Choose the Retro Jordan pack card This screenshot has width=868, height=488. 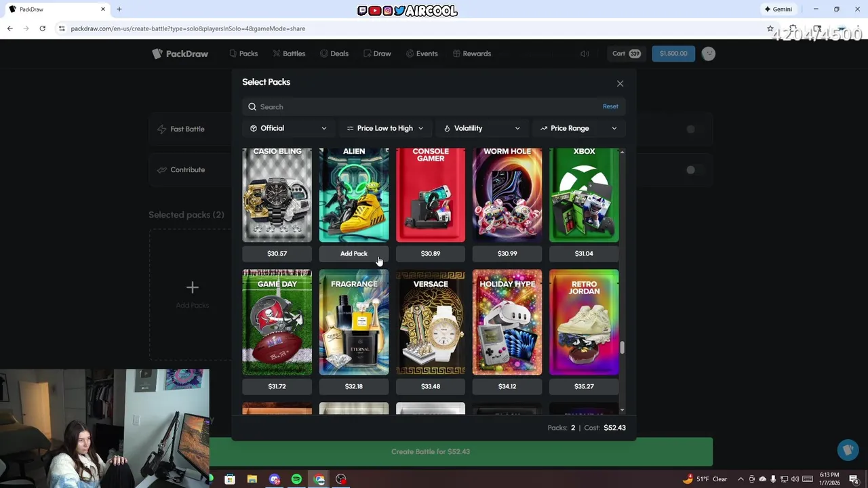click(584, 323)
